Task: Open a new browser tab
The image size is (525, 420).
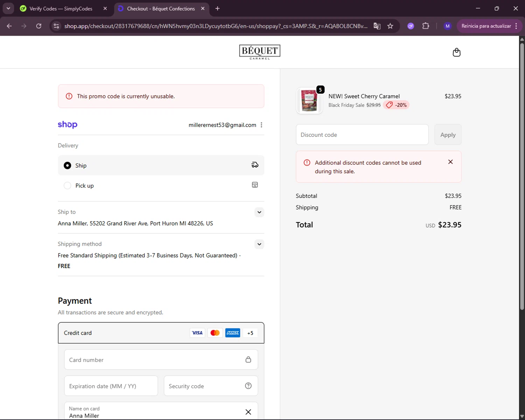Action: click(217, 8)
